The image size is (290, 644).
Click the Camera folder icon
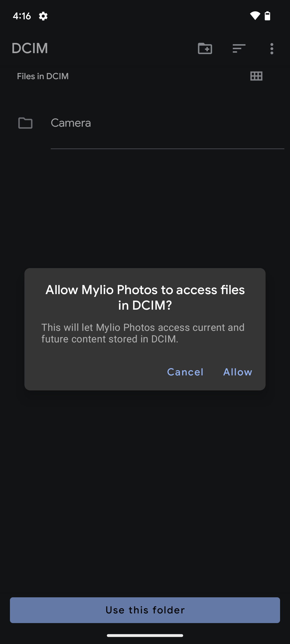[25, 123]
